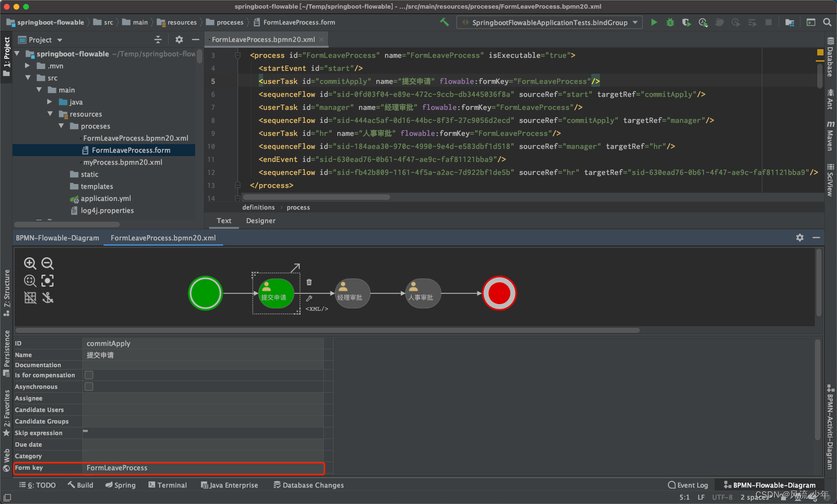
Task: Click the Form key value field
Action: (x=203, y=468)
